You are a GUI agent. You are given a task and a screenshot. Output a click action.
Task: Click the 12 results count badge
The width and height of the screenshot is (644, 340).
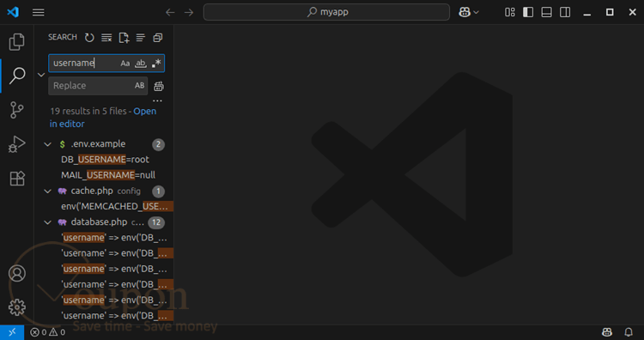[156, 222]
